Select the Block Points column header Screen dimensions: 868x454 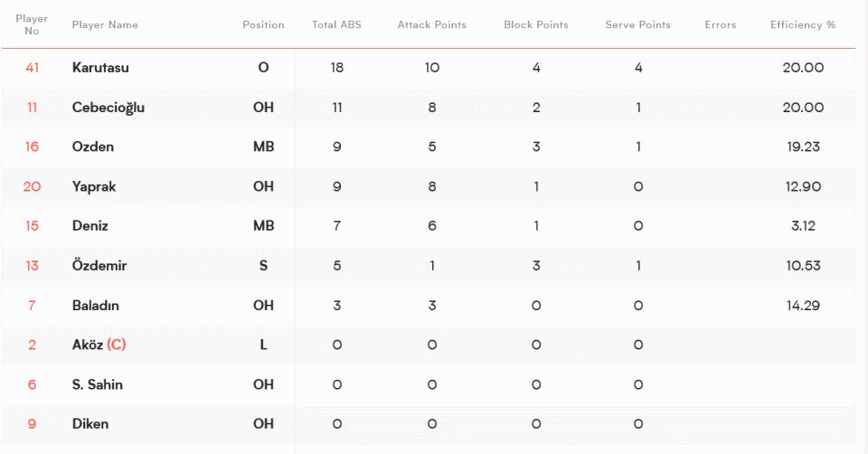point(536,25)
